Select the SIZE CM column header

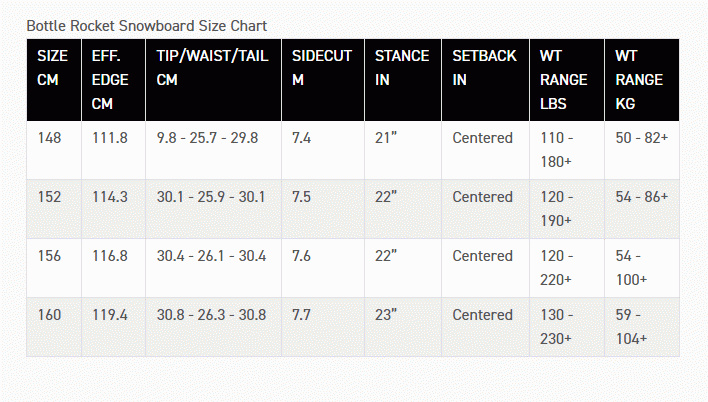54,80
